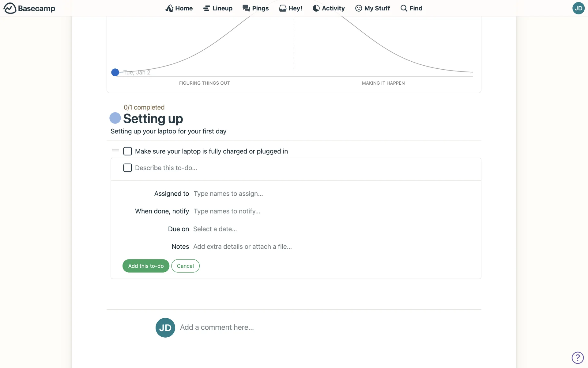
Task: Open the help question mark icon
Action: (578, 358)
